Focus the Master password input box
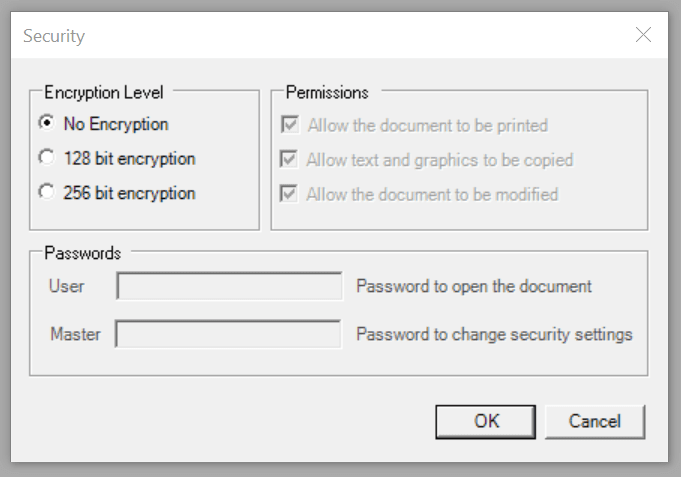 tap(229, 334)
